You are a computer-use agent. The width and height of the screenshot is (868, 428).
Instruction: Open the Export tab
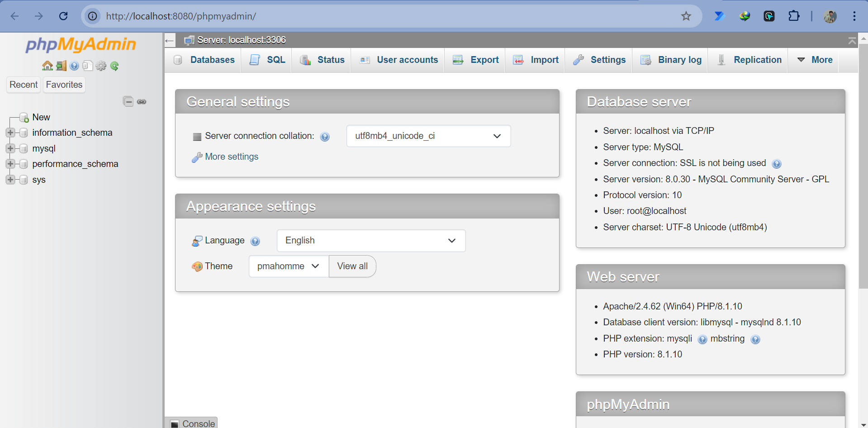475,60
